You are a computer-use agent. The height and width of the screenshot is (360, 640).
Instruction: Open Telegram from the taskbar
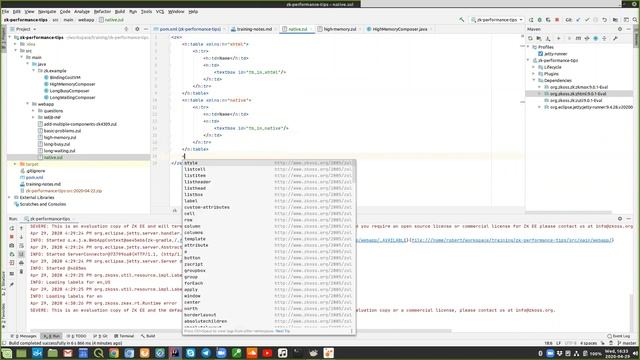tap(206, 353)
